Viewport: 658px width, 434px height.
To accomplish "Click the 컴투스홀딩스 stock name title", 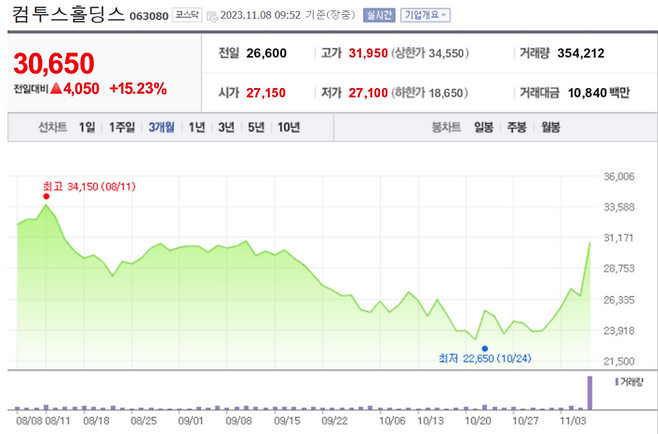I will tap(68, 14).
